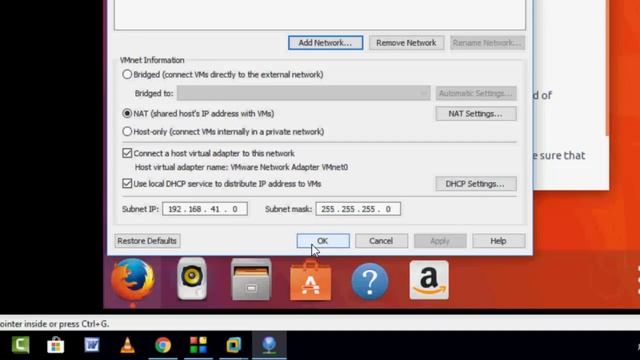640x360 pixels.
Task: Open Microsoft Store in Windows taskbar
Action: coord(56,345)
